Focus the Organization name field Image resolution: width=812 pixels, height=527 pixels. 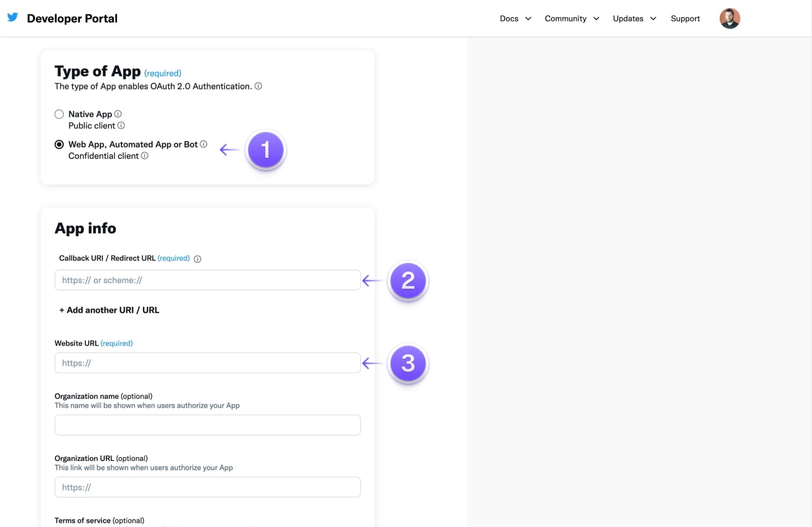click(207, 424)
